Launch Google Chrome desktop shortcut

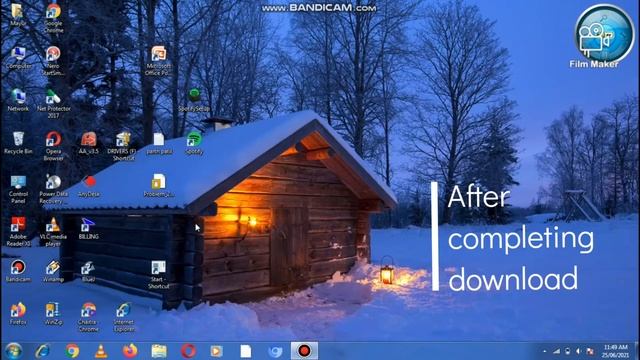53,18
